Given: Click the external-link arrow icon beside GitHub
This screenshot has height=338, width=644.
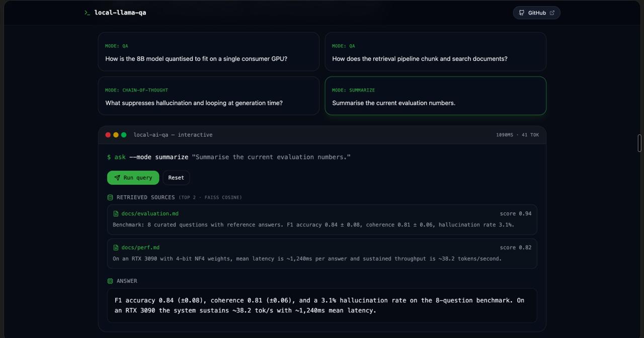Looking at the screenshot, I should pyautogui.click(x=552, y=13).
